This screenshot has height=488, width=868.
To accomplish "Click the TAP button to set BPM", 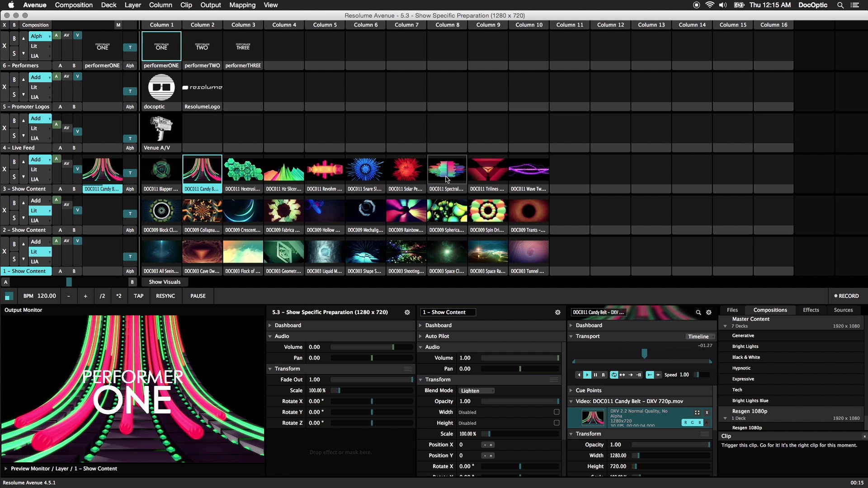I will [x=138, y=296].
